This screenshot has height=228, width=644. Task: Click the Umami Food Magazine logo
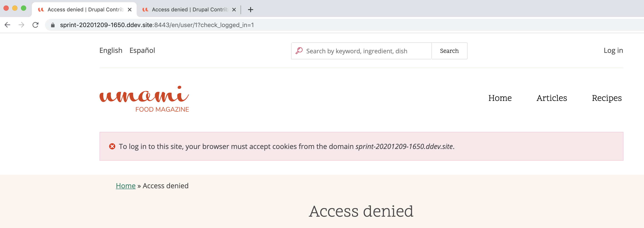coord(144,99)
